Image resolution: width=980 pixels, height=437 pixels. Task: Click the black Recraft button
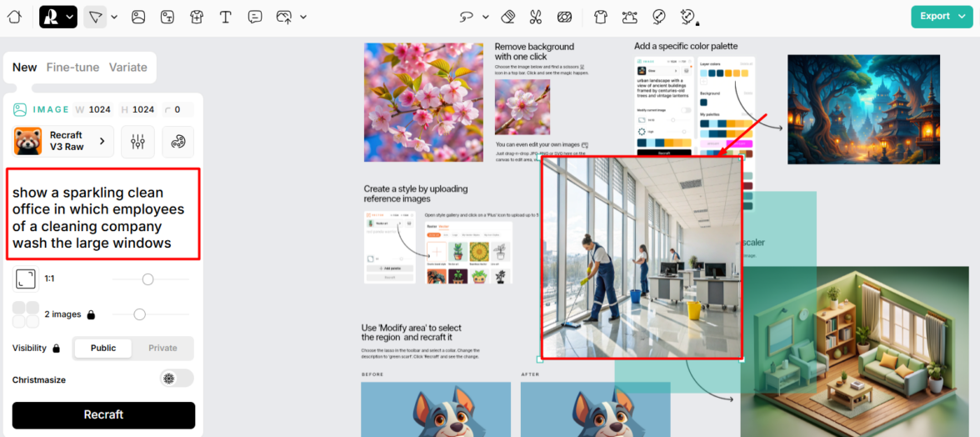pyautogui.click(x=103, y=414)
